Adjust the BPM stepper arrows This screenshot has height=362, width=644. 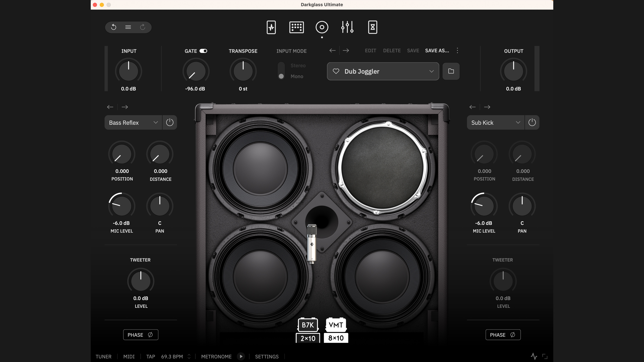coord(189,357)
